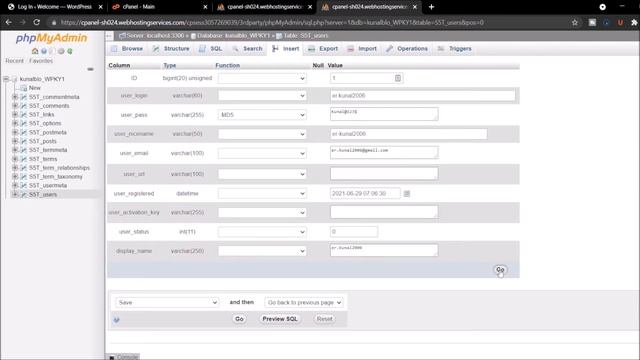This screenshot has height=360, width=640.
Task: Collapse kunalblo_WPKY1 database tree node
Action: click(6, 79)
